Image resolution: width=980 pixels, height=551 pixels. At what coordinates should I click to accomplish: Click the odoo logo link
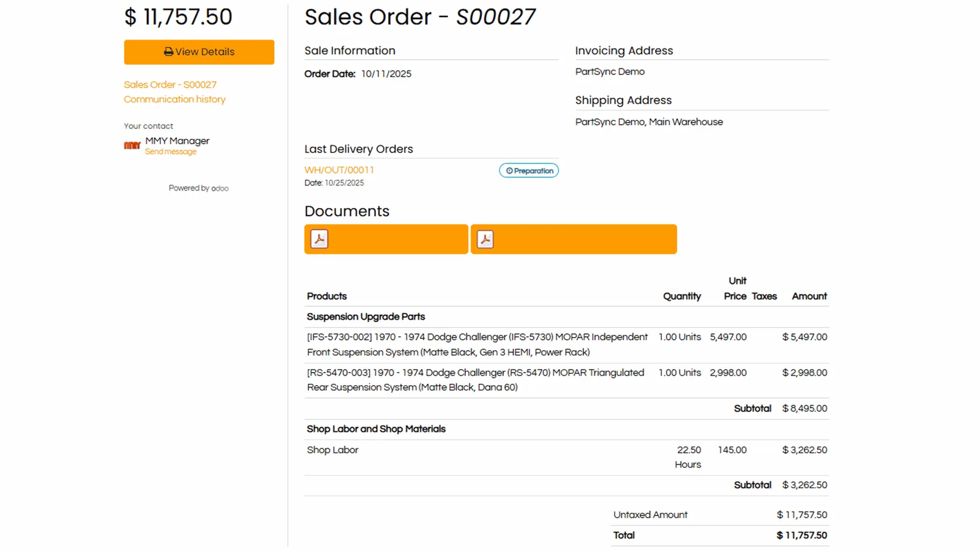[x=220, y=189]
